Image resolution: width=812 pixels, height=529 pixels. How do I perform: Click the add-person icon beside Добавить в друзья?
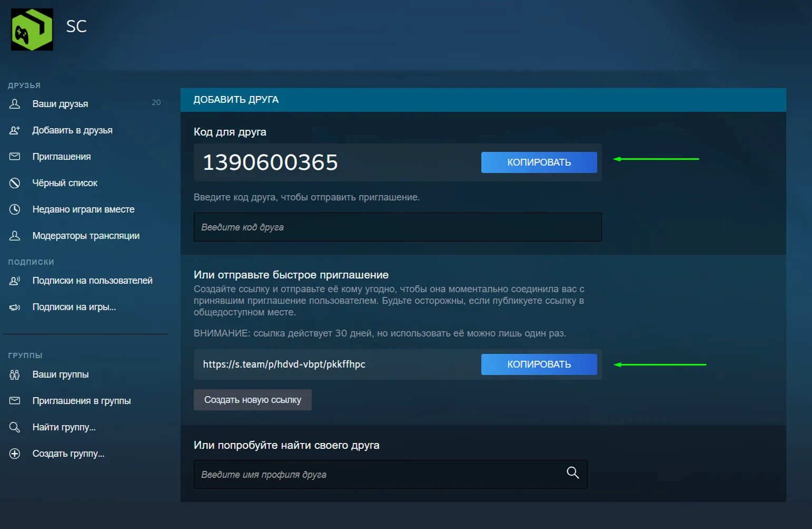click(x=15, y=130)
